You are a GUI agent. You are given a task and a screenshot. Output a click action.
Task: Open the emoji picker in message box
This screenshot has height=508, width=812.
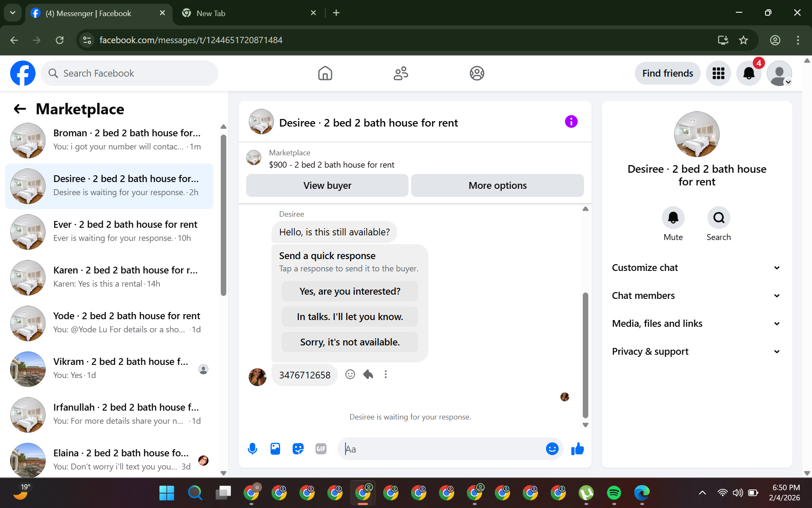coord(552,449)
